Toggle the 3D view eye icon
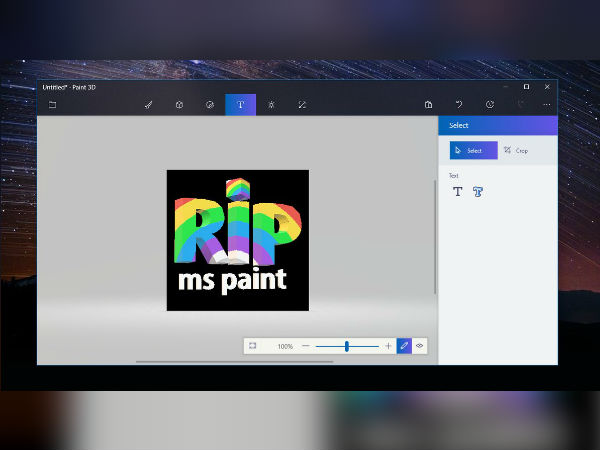 pyautogui.click(x=419, y=346)
